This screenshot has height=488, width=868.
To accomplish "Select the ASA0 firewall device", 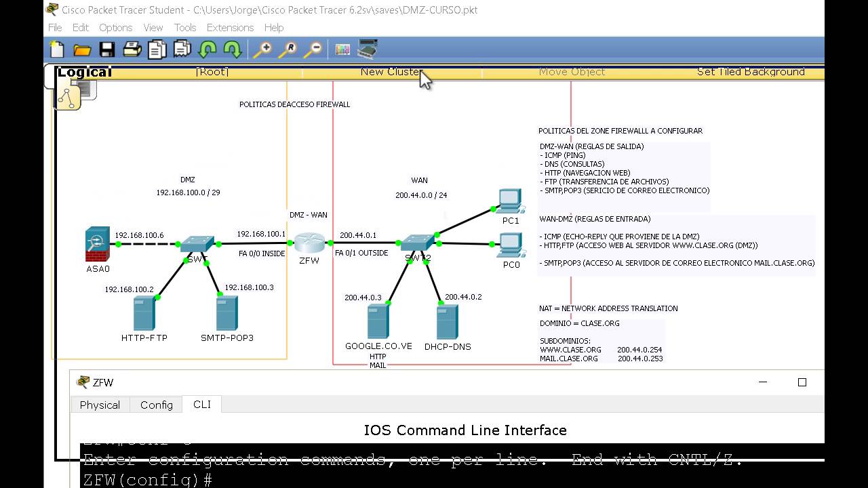I will (98, 245).
